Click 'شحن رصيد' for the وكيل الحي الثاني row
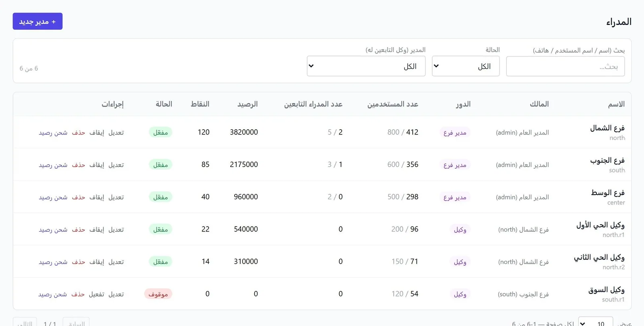This screenshot has height=326, width=644. pos(53,262)
